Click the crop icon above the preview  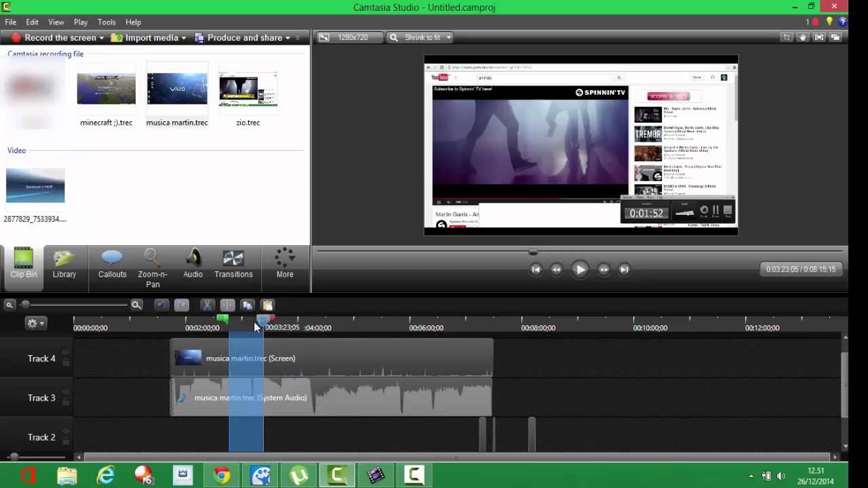(786, 38)
